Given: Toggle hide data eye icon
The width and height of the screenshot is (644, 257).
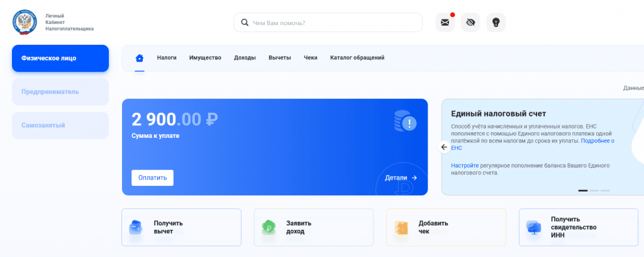Looking at the screenshot, I should [470, 23].
